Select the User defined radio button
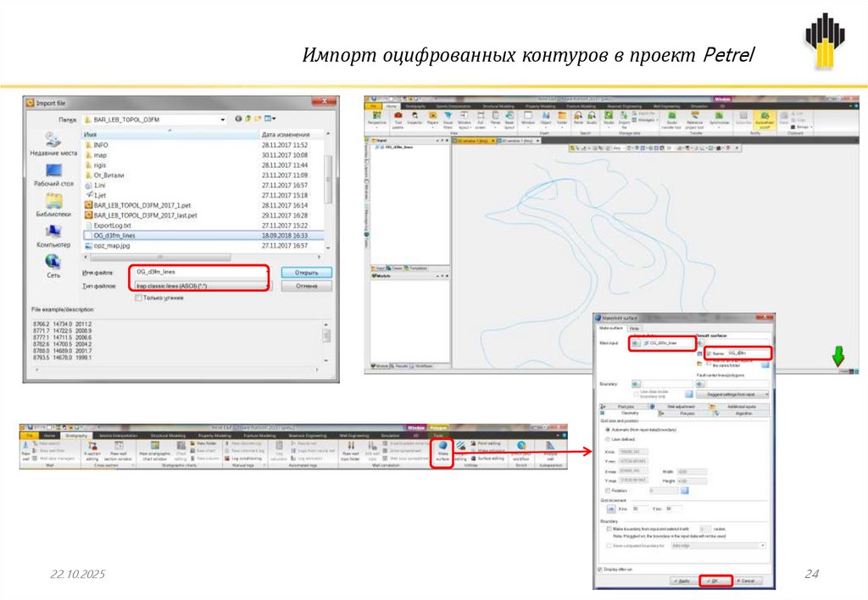 (608, 439)
